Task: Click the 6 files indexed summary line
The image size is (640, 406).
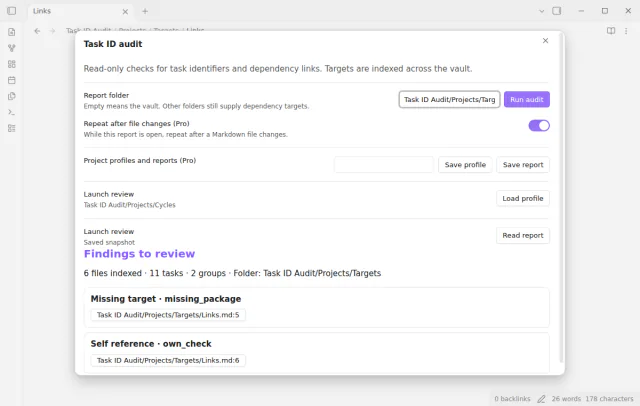Action: tap(232, 273)
